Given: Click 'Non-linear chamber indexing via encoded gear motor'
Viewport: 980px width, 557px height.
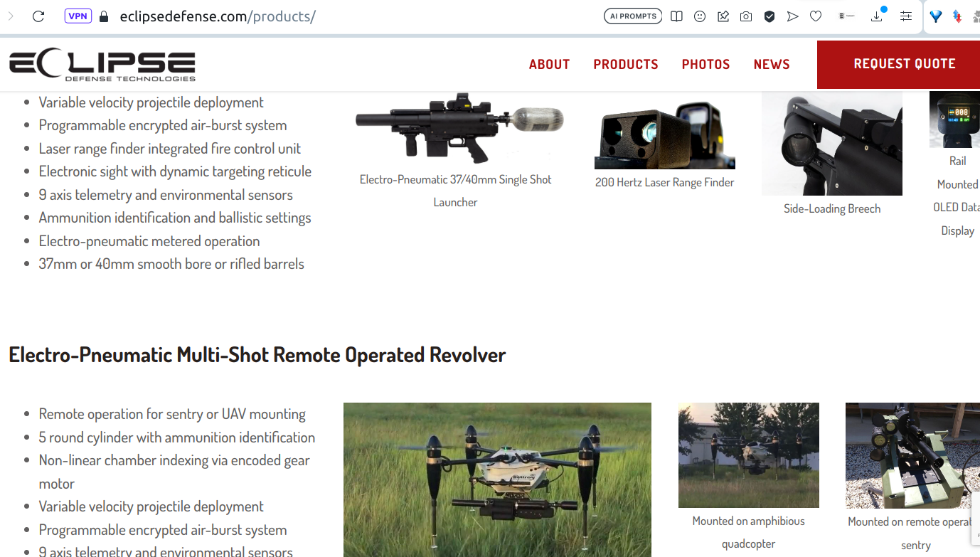Looking at the screenshot, I should click(174, 472).
